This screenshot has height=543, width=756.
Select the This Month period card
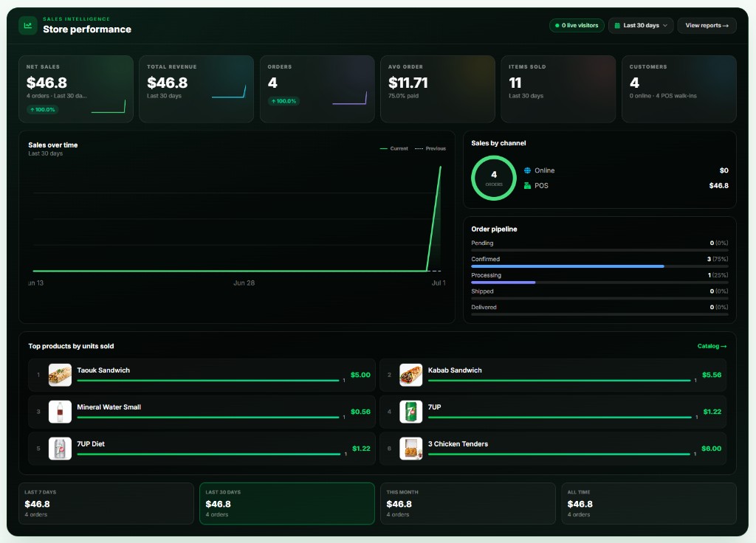click(467, 503)
